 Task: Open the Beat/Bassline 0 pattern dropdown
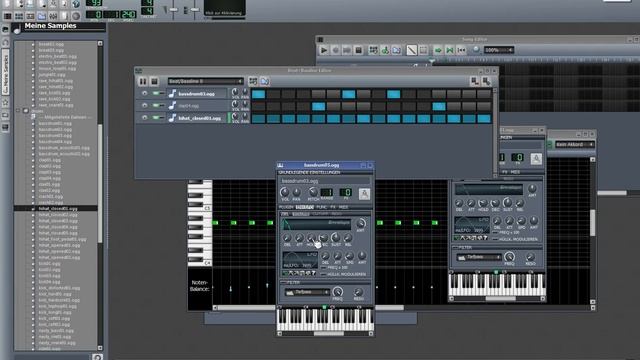pos(205,81)
